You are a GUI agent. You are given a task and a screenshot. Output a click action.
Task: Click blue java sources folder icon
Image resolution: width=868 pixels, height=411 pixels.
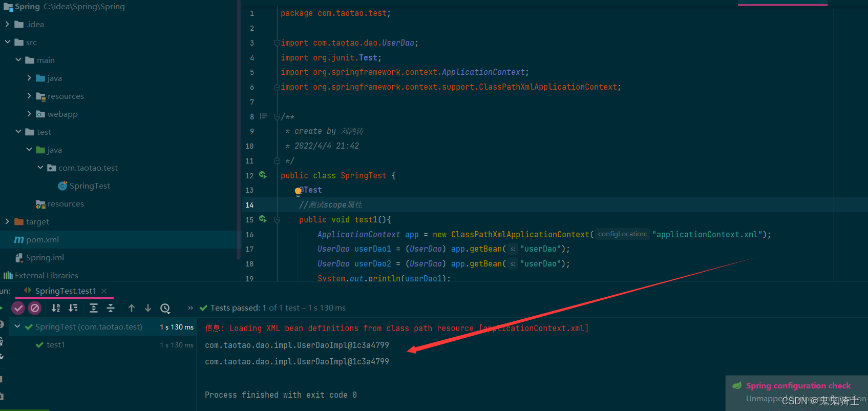[40, 78]
